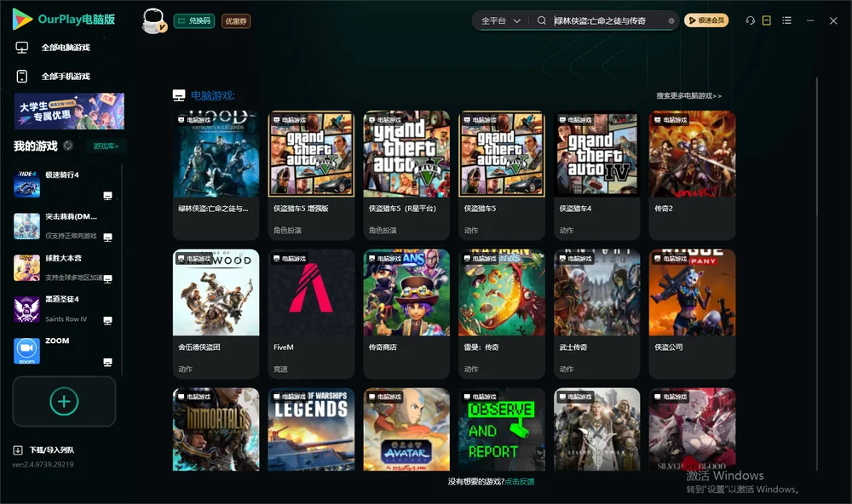The height and width of the screenshot is (504, 852).
Task: Switch to the mini window mode icon
Action: [767, 20]
